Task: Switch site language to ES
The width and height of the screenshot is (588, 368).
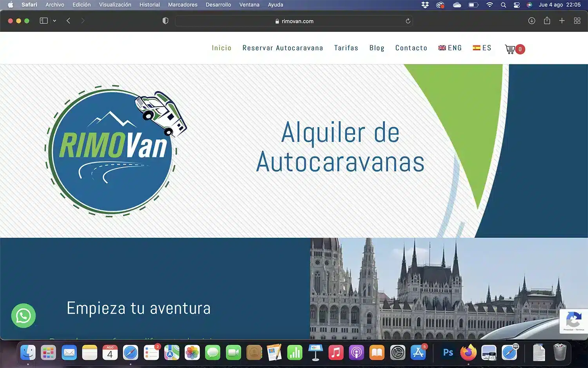Action: (482, 48)
